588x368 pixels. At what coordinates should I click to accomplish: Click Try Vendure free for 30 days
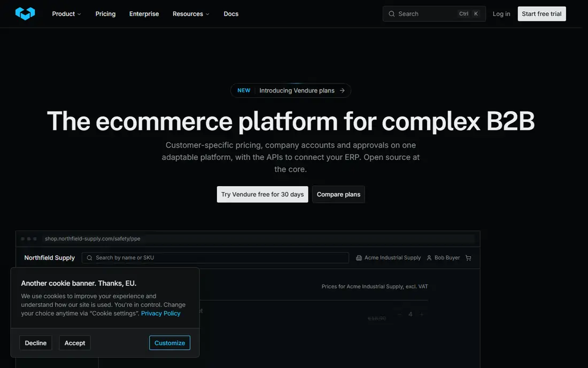[x=262, y=194]
